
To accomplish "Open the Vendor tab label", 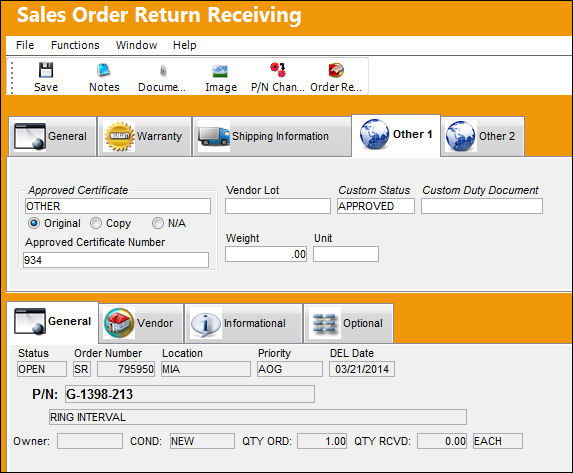I will point(155,323).
